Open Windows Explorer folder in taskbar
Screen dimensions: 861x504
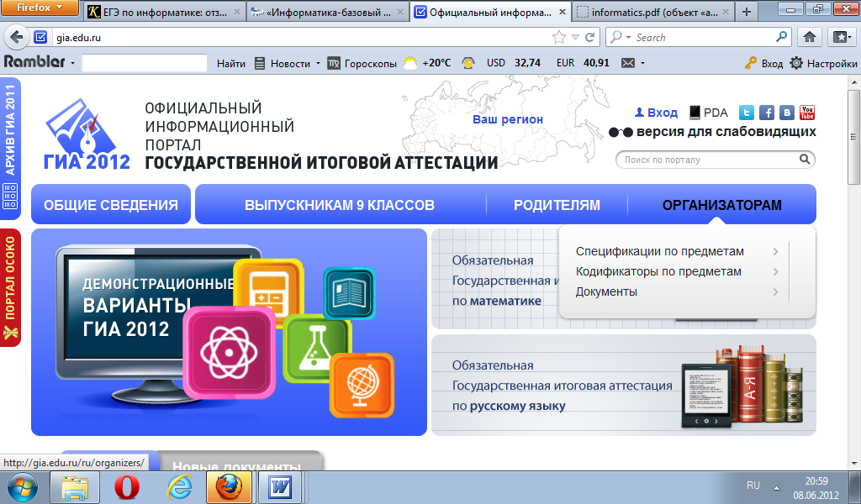point(75,487)
